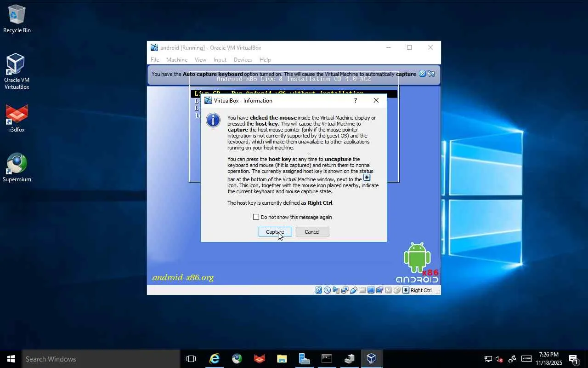
Task: Click the mouse integration status icon
Action: [x=397, y=290]
